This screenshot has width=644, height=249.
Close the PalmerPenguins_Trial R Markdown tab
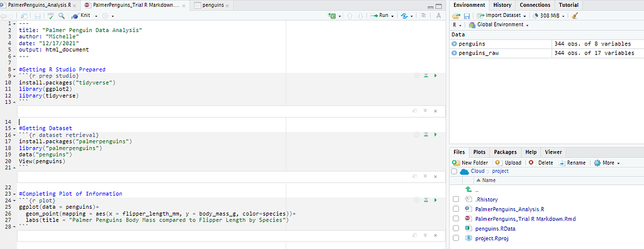pyautogui.click(x=183, y=6)
